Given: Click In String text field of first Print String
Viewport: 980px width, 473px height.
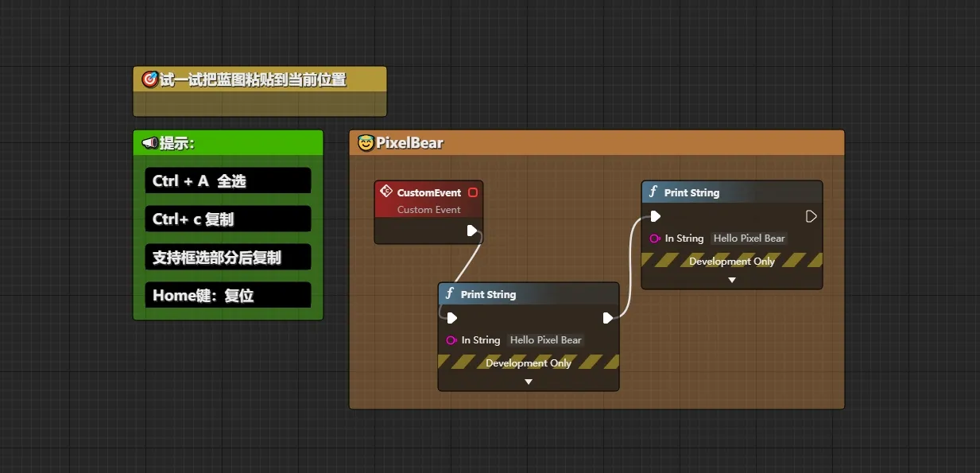Looking at the screenshot, I should (x=546, y=340).
